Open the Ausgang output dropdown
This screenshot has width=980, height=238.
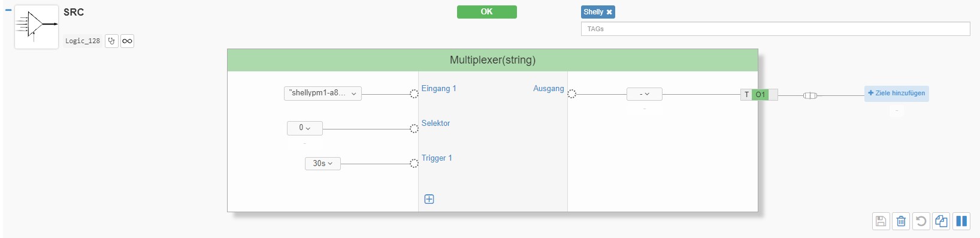point(644,94)
